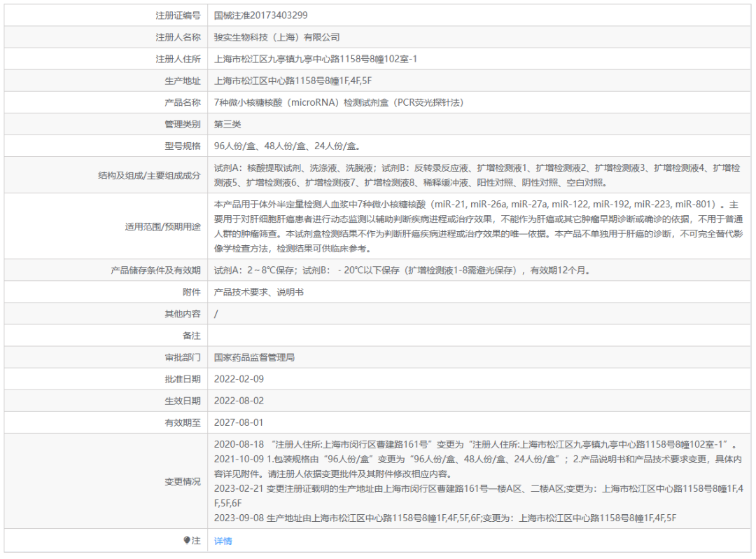Screen dimensions: 756x559
Task: Click registration number 国械注准20173403299
Action: click(x=260, y=15)
